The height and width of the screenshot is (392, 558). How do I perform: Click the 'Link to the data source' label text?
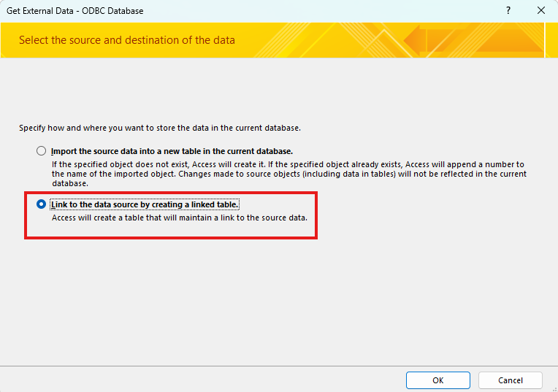(145, 205)
